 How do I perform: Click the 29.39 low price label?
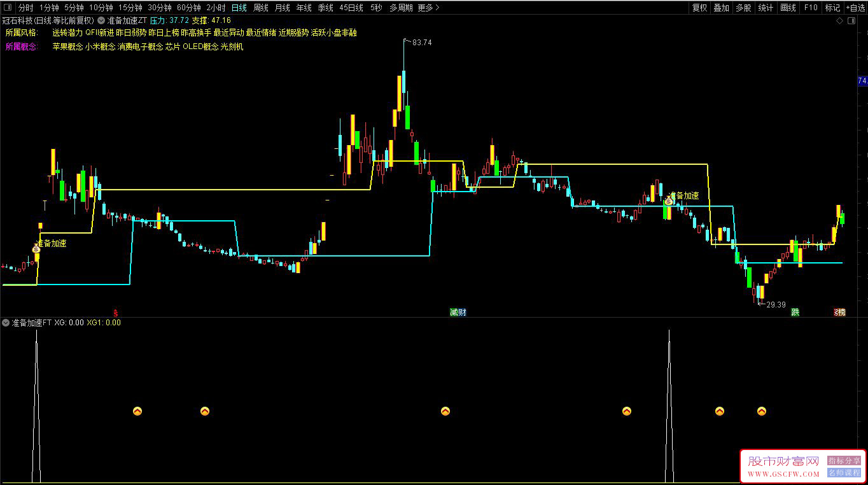pos(776,305)
